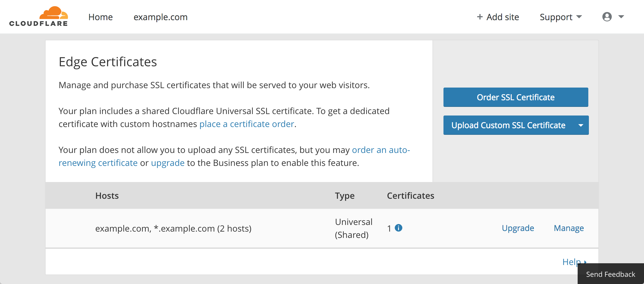Select the example.com site tab
This screenshot has height=284, width=644.
click(x=160, y=17)
